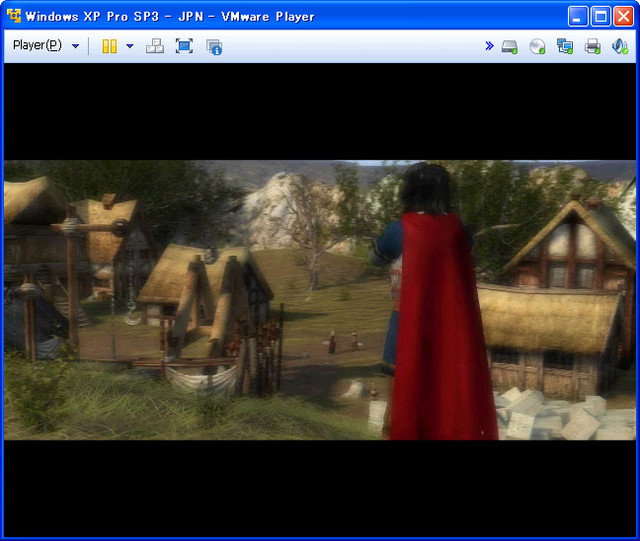Expand hidden toolbar devices chevron

tap(489, 46)
